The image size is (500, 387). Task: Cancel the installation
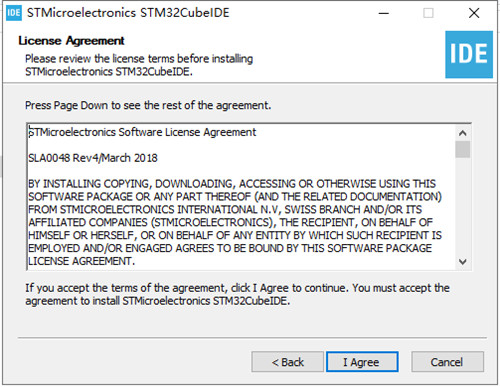coord(447,362)
